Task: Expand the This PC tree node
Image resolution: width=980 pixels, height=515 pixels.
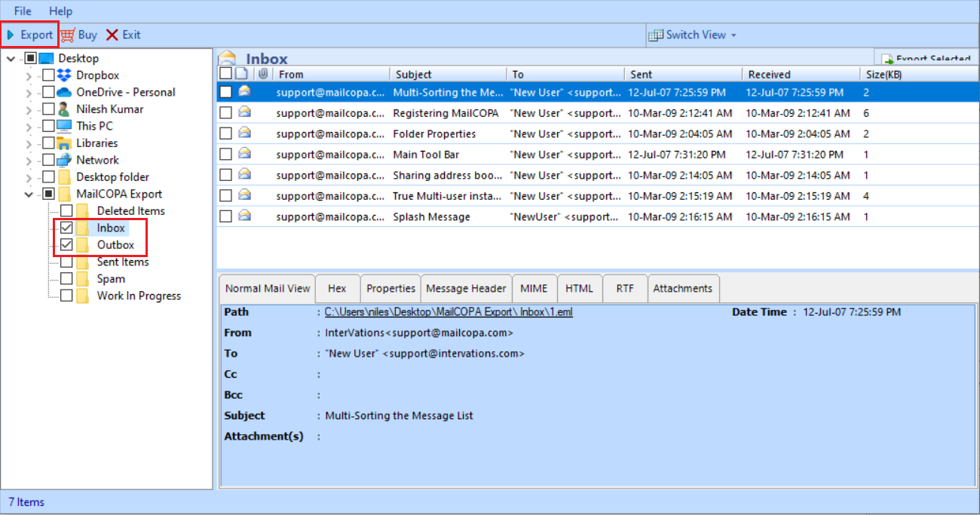Action: 29,126
